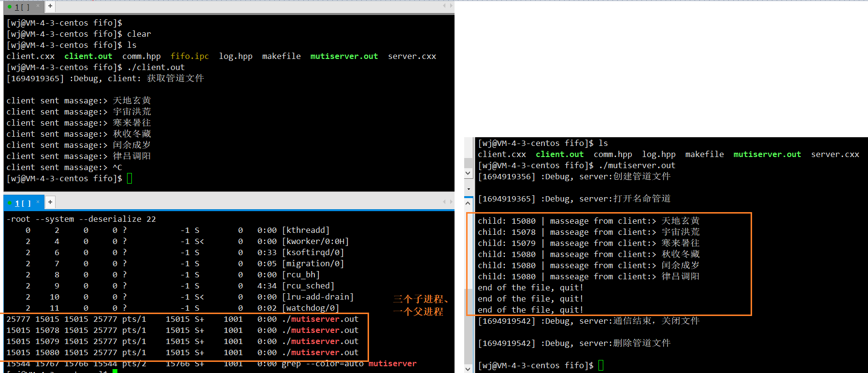Click the server debug line "通信结束, 关闭文件"

pyautogui.click(x=588, y=321)
